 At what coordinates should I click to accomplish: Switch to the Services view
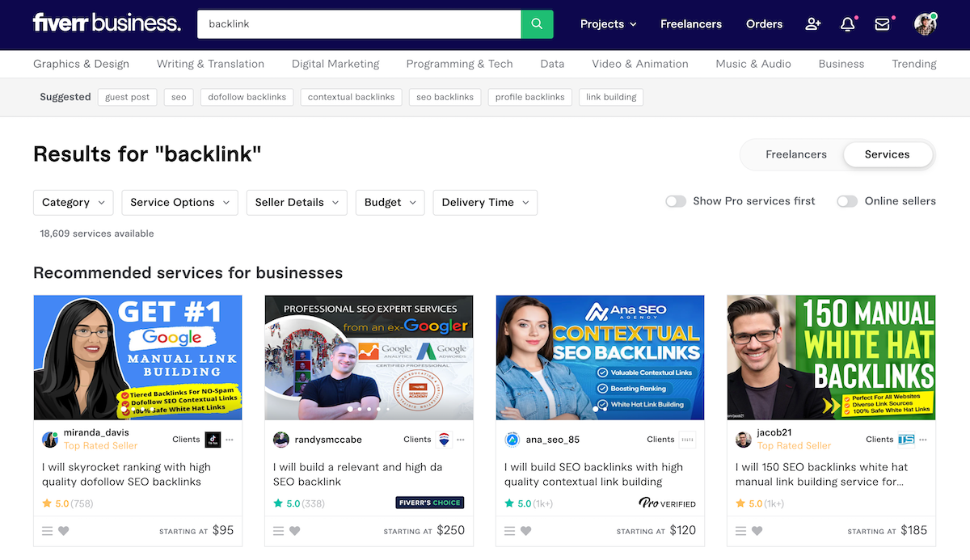[888, 154]
